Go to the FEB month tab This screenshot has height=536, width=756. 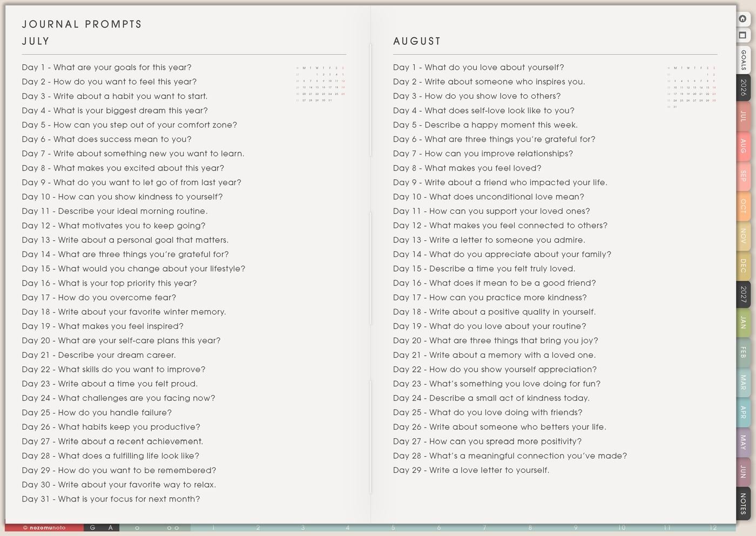click(x=743, y=352)
